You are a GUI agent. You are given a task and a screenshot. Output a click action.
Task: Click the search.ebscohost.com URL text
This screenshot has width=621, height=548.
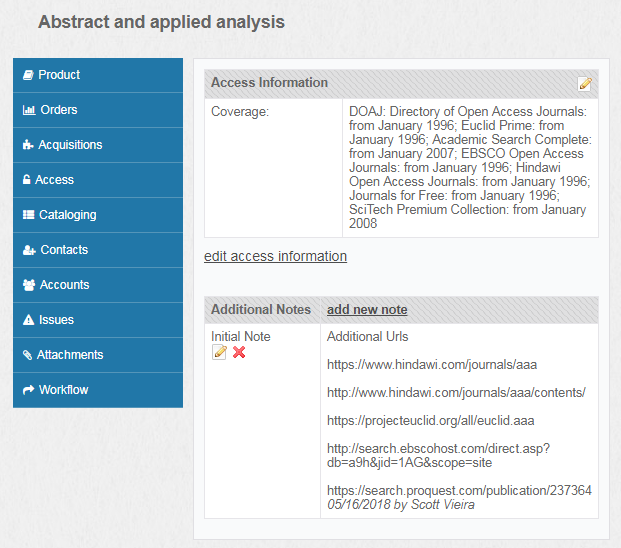[438, 455]
